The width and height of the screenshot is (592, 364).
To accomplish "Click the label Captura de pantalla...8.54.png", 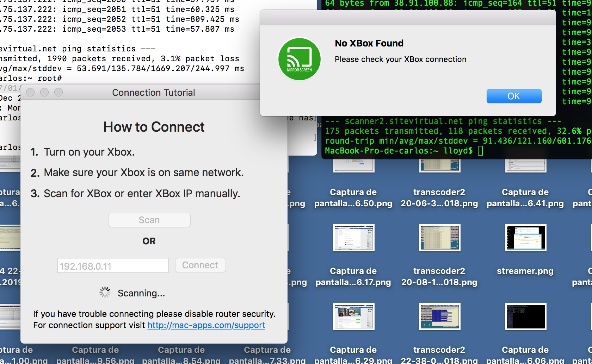I will coord(181,355).
